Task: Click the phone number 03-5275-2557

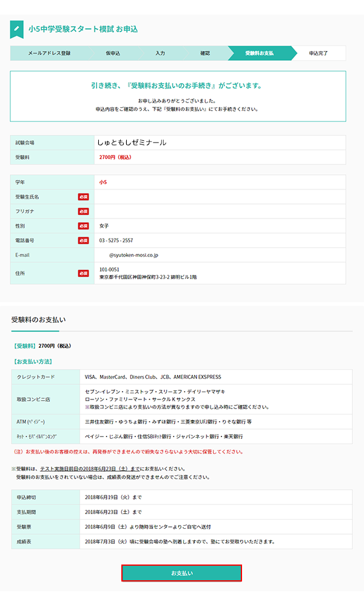Action: pos(116,240)
